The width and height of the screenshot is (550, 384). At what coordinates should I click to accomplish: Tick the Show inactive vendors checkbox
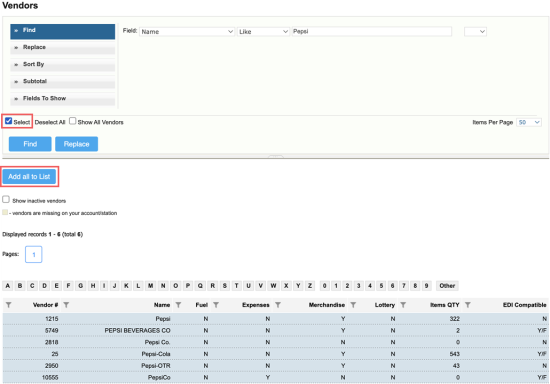(x=6, y=200)
